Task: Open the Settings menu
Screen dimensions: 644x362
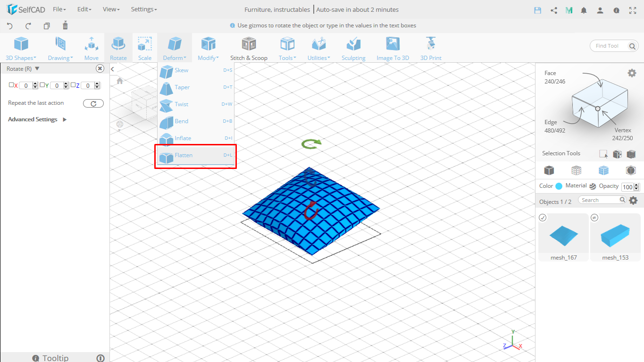Action: click(x=144, y=9)
